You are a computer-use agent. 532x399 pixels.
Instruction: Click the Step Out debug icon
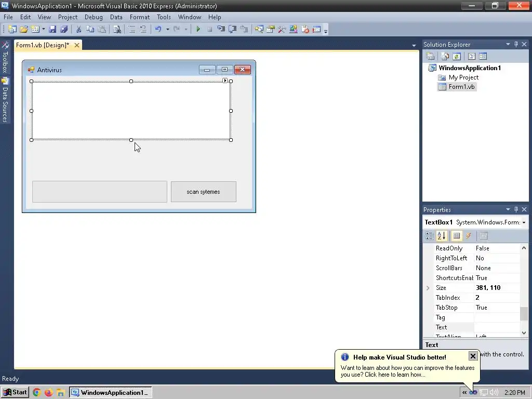244,29
